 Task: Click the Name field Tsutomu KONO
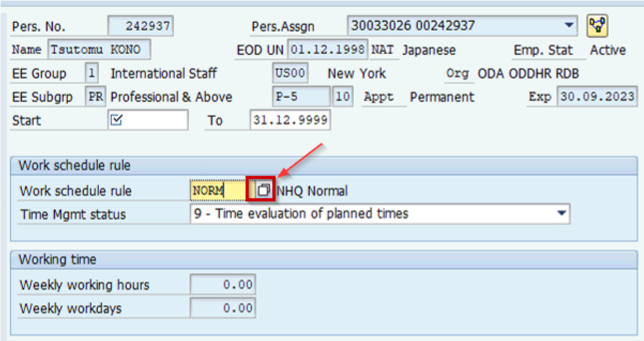(x=99, y=50)
